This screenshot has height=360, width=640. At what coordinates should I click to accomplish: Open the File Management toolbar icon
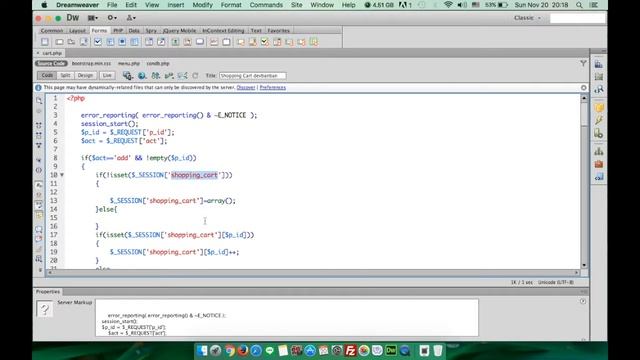point(156,76)
